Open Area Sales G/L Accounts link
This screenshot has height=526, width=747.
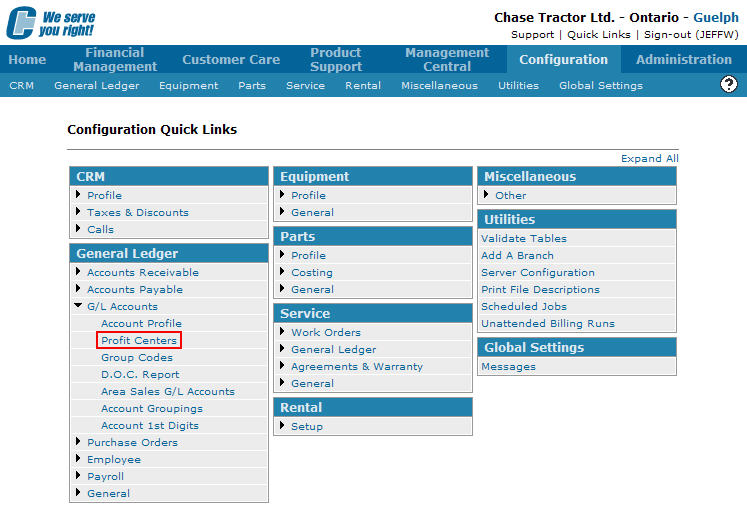coord(168,391)
